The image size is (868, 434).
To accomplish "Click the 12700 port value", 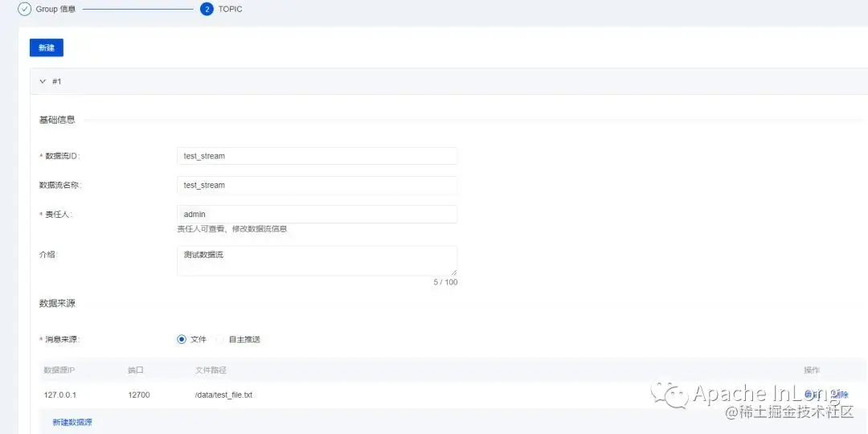I will (138, 395).
